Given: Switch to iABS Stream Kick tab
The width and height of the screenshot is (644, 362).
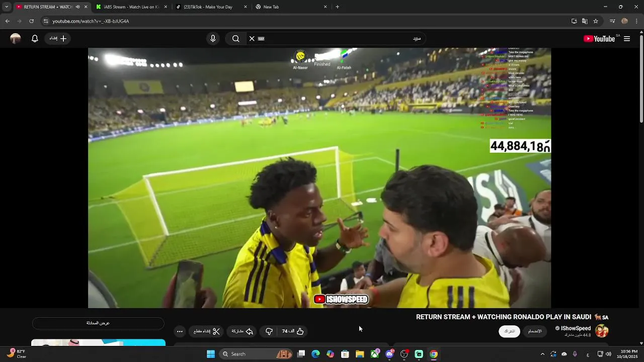Looking at the screenshot, I should click(x=131, y=7).
